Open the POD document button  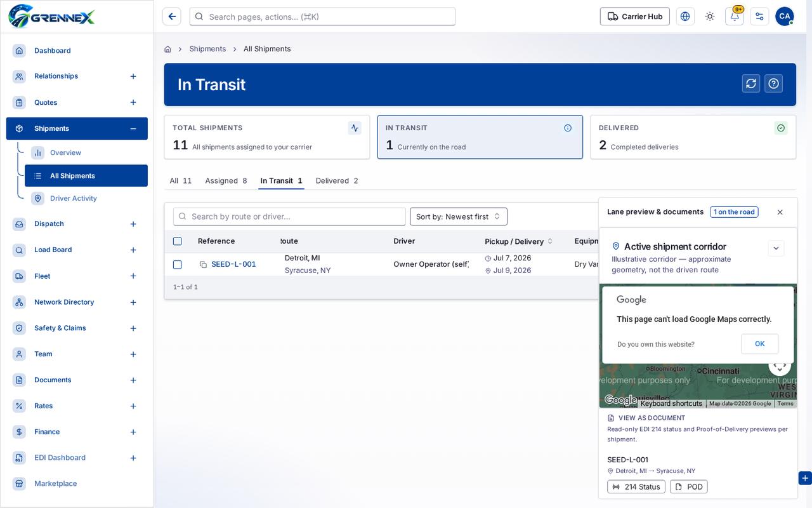point(688,487)
